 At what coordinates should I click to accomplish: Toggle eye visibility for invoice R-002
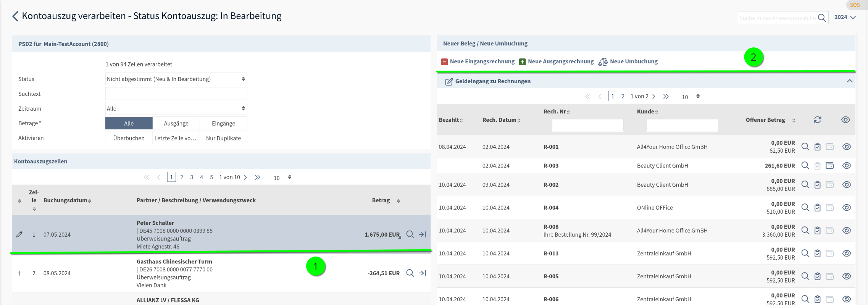click(846, 185)
